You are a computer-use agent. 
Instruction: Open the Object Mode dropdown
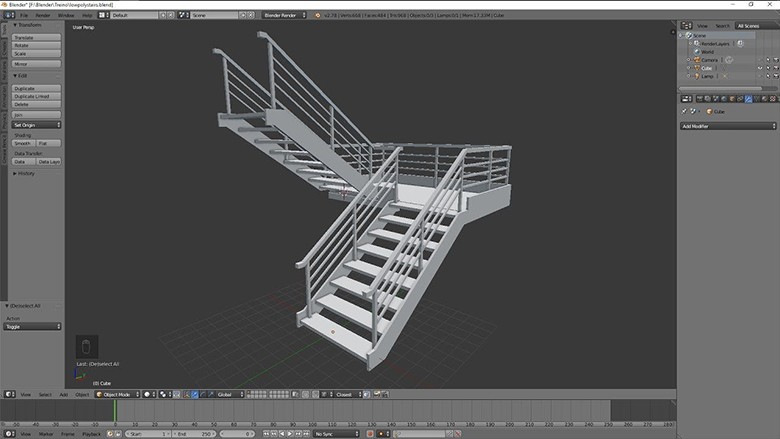117,394
